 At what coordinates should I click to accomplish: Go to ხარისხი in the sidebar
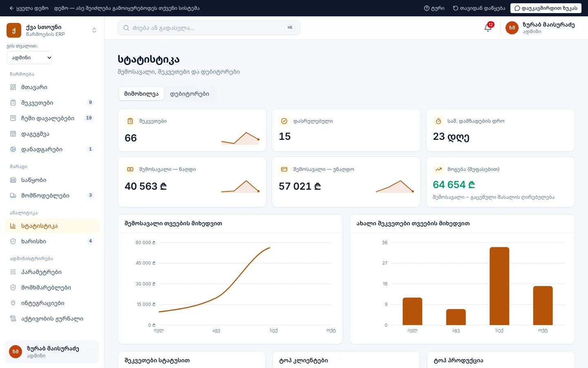coord(52,241)
